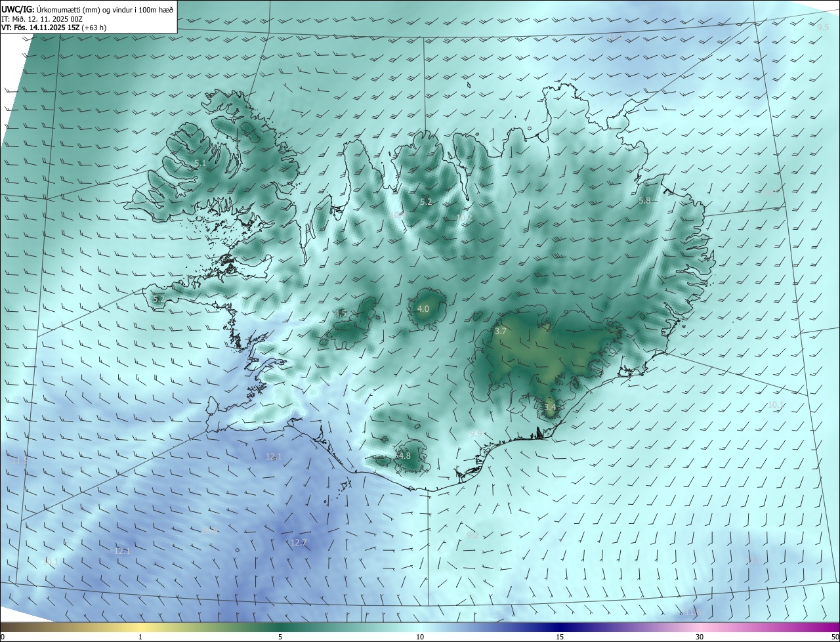Click the 12.1 value beside the southwest coast

coord(274,456)
